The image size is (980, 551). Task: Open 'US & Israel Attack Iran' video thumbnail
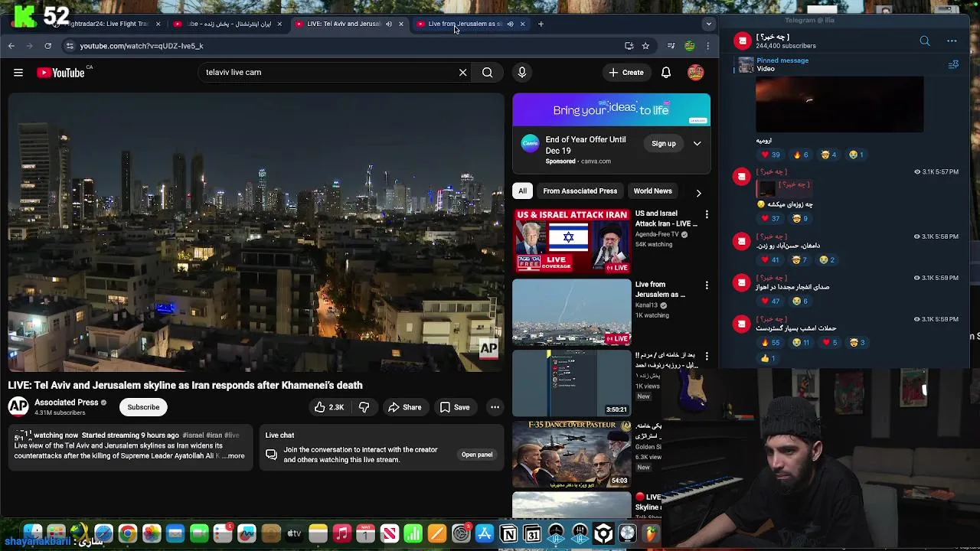[x=572, y=240]
